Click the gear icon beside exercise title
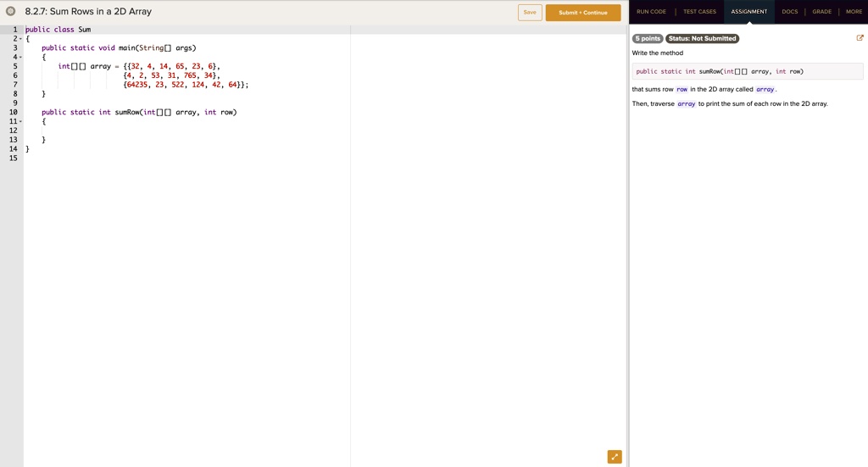868x467 pixels. (11, 12)
